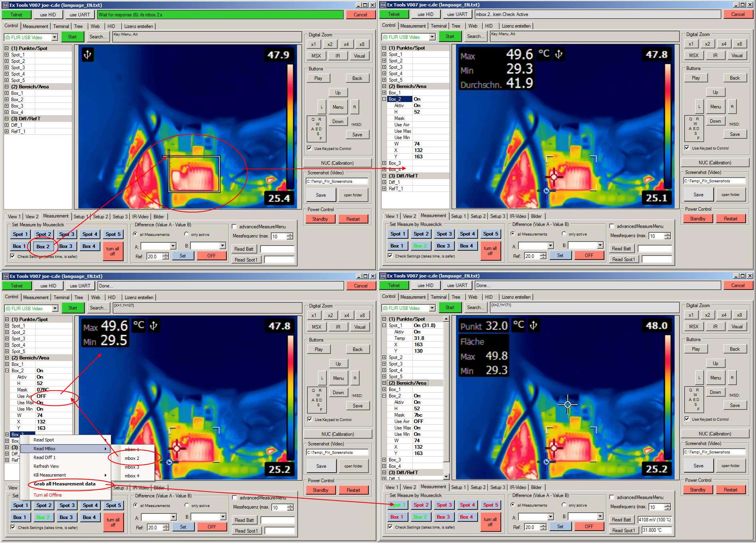Click the field showing 31.800 °C
This screenshot has width=756, height=543.
click(x=656, y=530)
